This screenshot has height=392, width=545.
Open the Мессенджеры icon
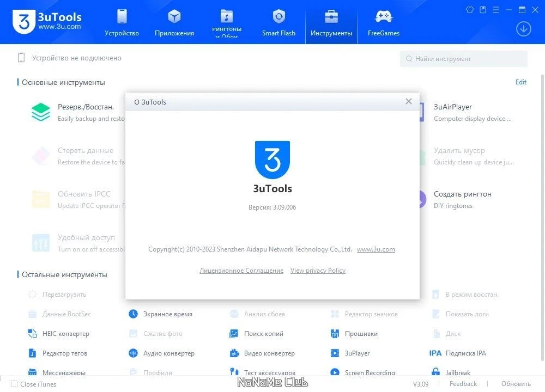point(32,372)
